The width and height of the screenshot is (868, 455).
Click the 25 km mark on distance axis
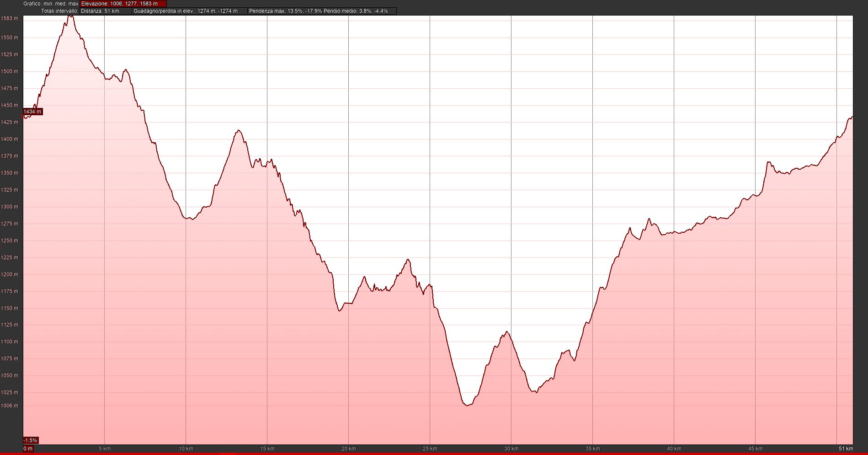click(430, 449)
